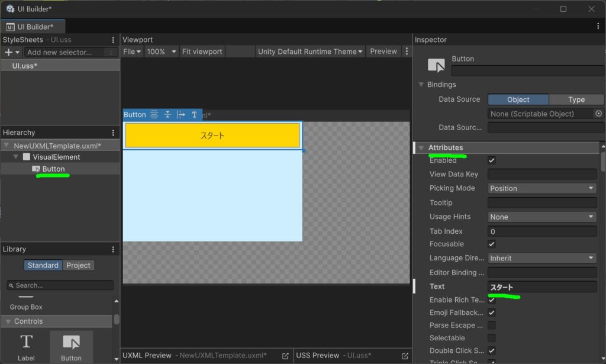
Task: Toggle Emoji Fallback checkbox
Action: tap(492, 313)
